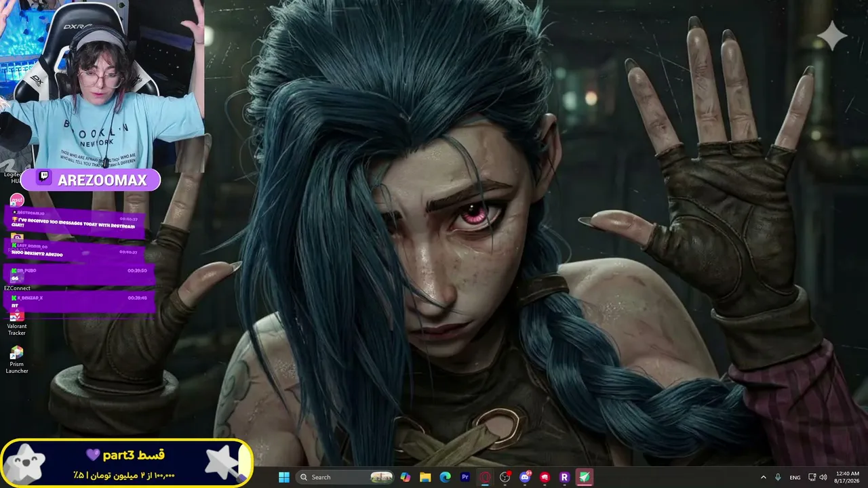
Task: Open the search highlight image in Search box
Action: click(x=381, y=477)
